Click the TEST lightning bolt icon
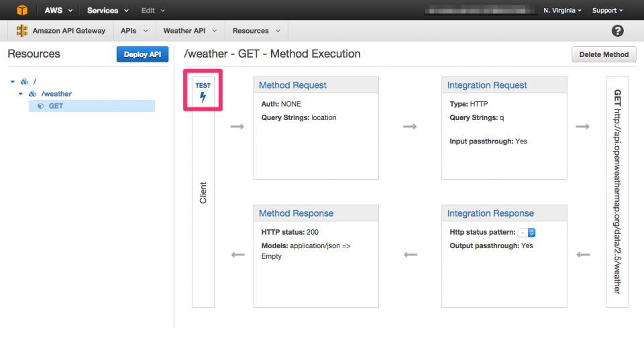 point(203,97)
